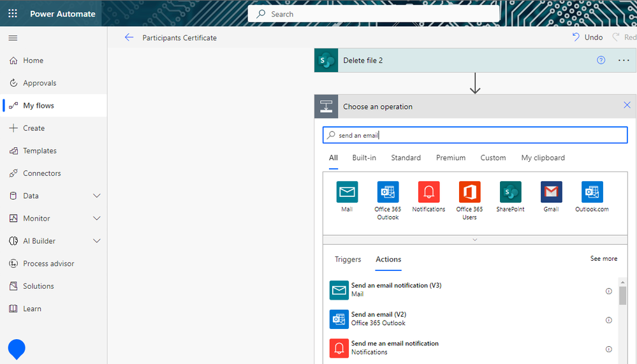
Task: Show info for Send me an email notification
Action: [608, 349]
